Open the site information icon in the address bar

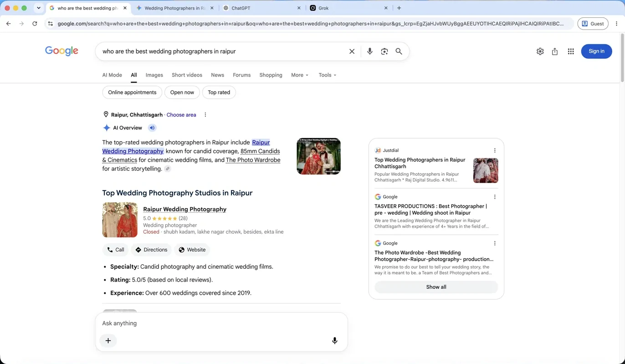pos(51,24)
